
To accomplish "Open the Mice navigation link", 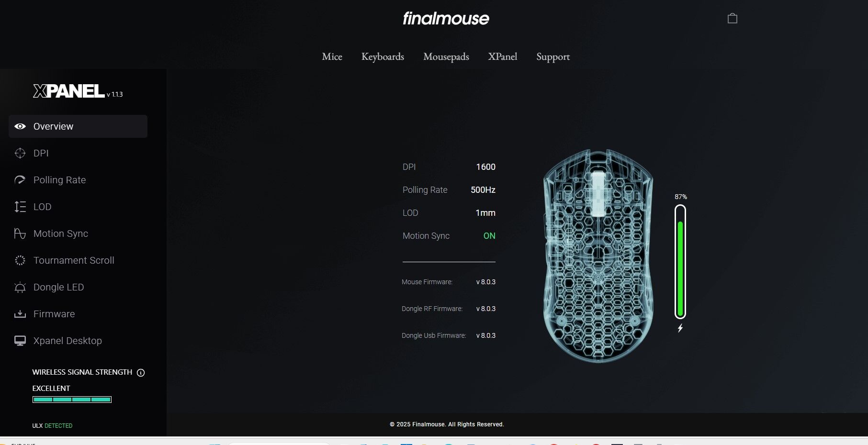I will pos(332,56).
